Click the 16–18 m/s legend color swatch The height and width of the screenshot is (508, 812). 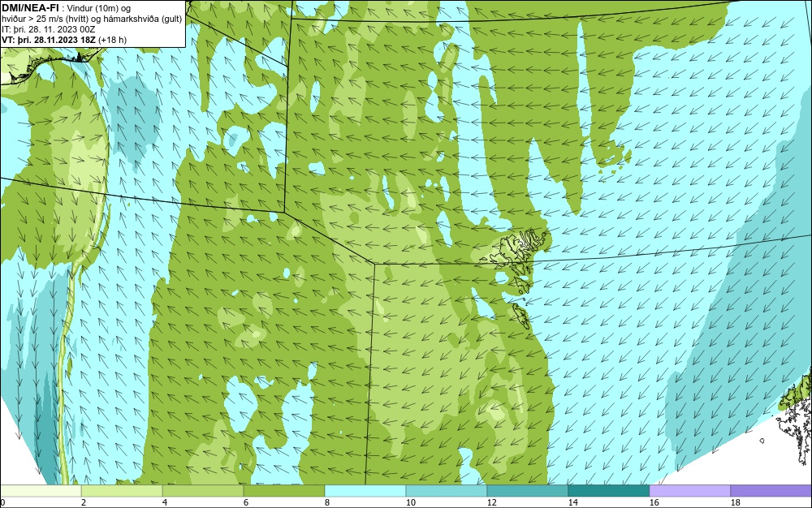(689, 490)
